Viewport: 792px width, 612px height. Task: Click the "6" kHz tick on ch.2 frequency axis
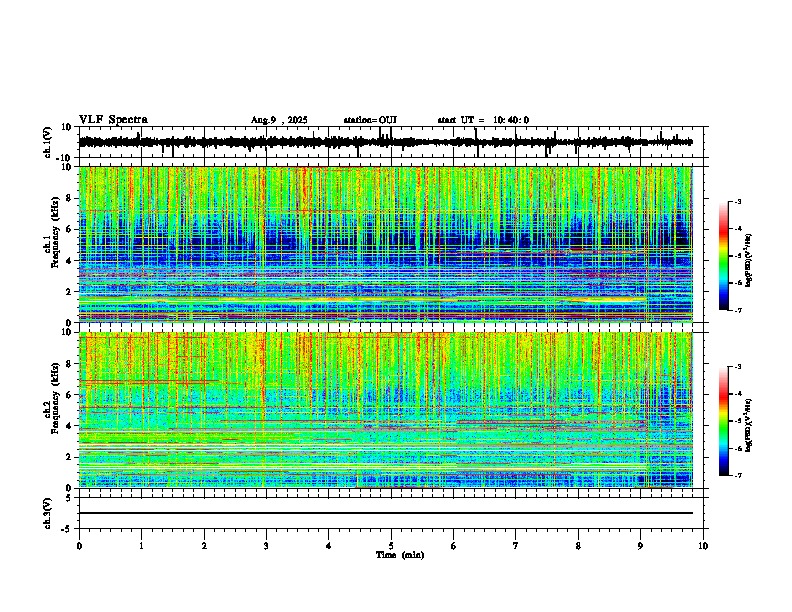pos(70,395)
